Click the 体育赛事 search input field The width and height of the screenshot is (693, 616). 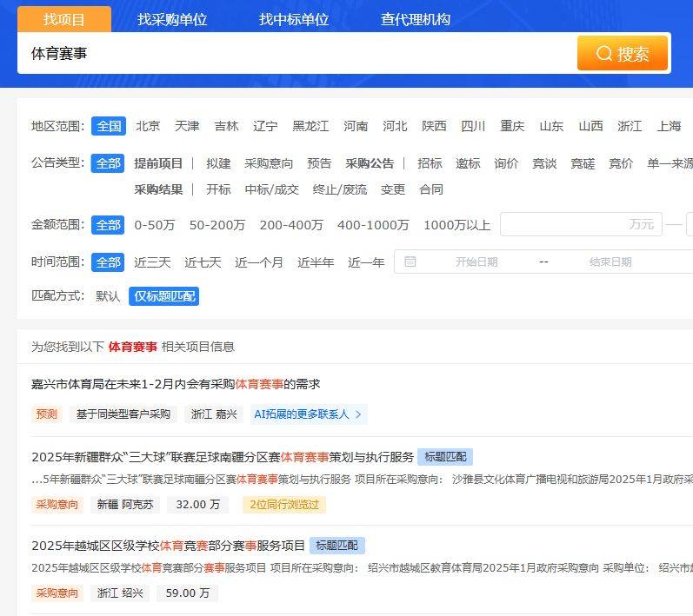point(297,53)
